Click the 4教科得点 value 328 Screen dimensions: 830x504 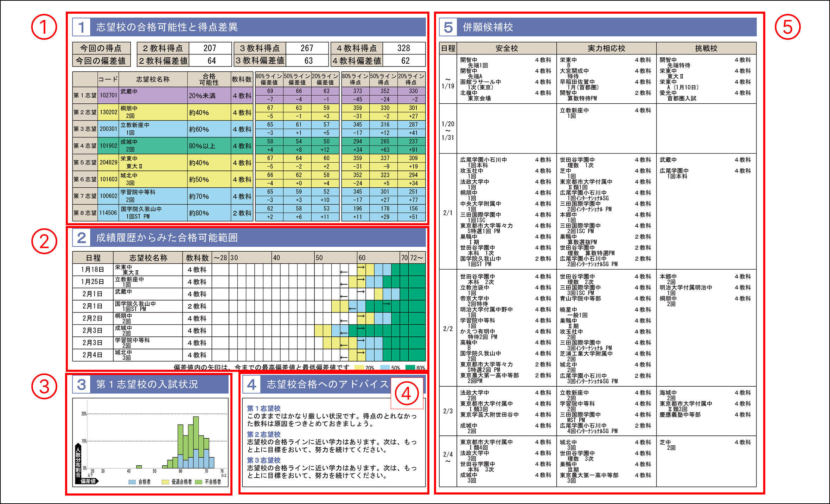(403, 48)
